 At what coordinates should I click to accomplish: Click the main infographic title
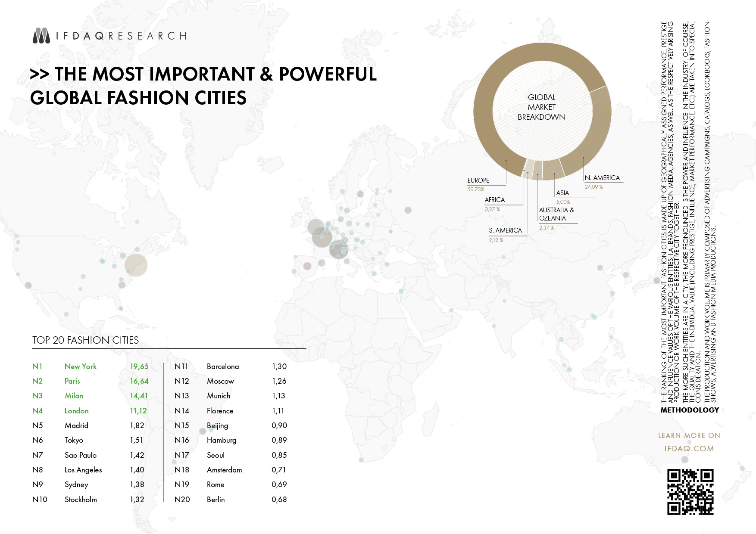(203, 86)
